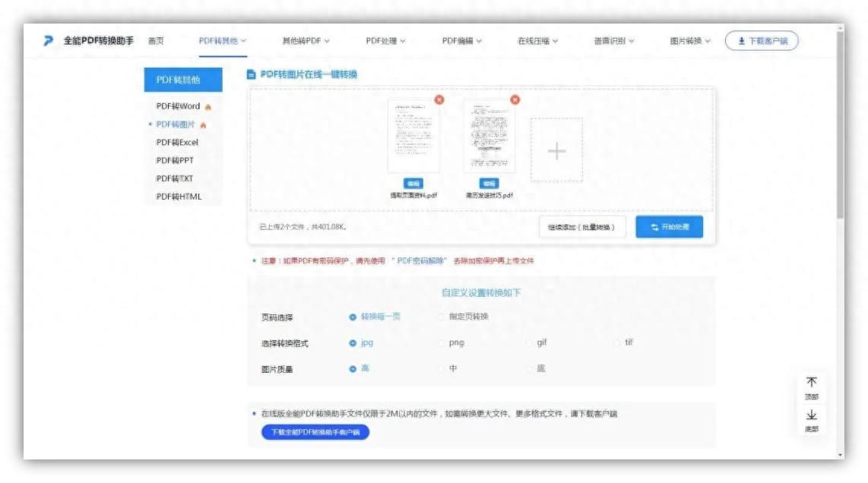Click the flame icon beside PDF转图片
The height and width of the screenshot is (483, 868).
[x=203, y=125]
